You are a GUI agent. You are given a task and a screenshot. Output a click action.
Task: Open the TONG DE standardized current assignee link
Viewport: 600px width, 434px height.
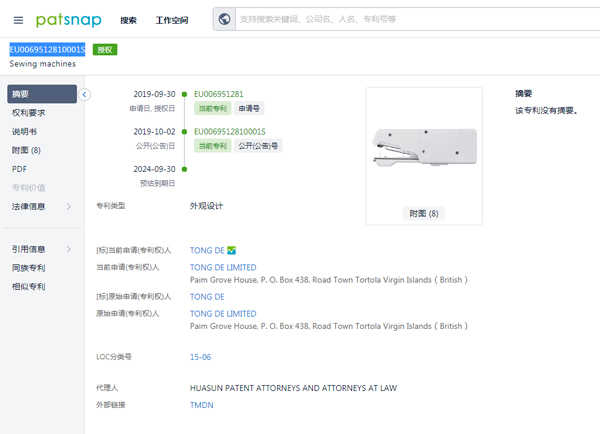pos(207,250)
